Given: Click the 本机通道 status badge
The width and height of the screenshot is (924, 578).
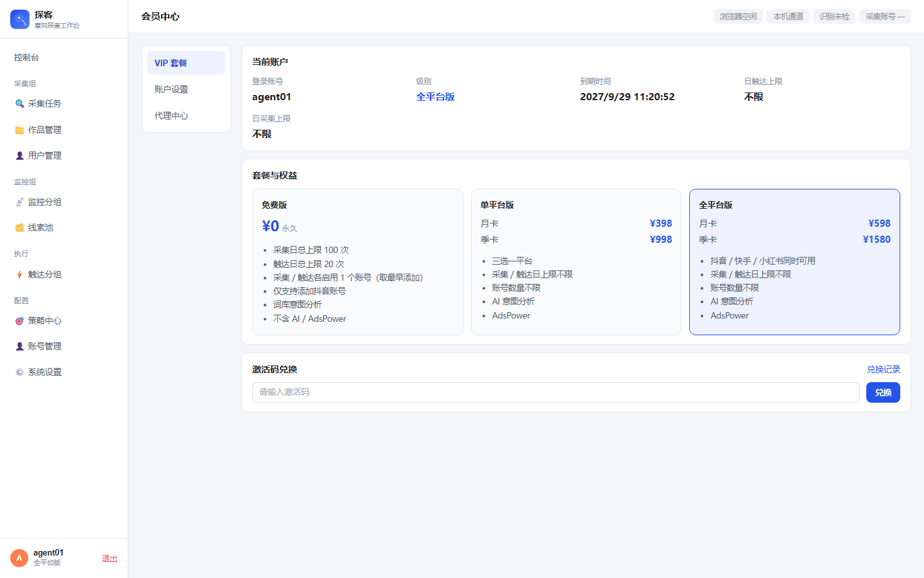Looking at the screenshot, I should point(788,16).
